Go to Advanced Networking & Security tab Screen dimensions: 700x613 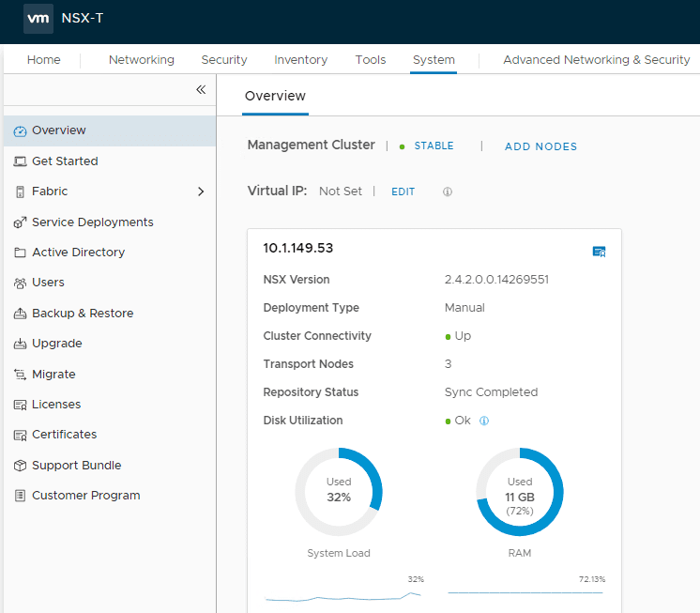[x=596, y=60]
